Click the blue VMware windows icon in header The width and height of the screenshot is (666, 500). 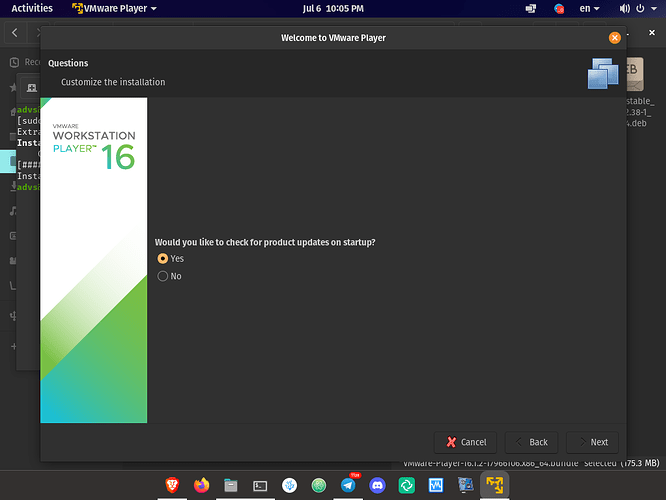click(603, 73)
